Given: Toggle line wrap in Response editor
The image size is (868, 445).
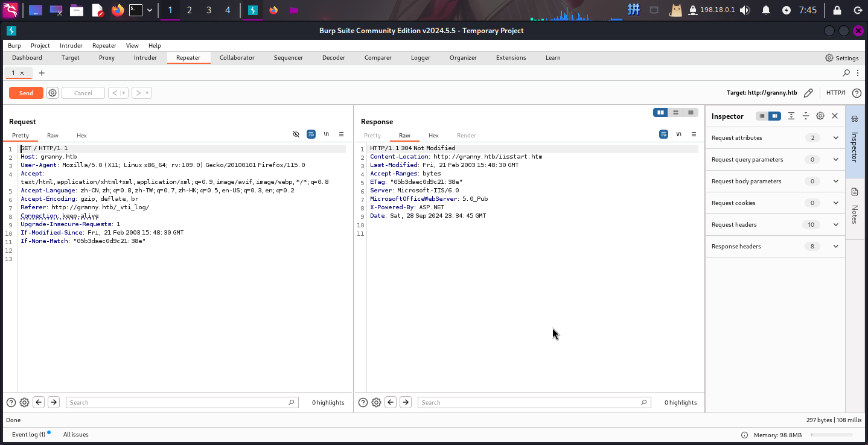Looking at the screenshot, I should point(663,134).
